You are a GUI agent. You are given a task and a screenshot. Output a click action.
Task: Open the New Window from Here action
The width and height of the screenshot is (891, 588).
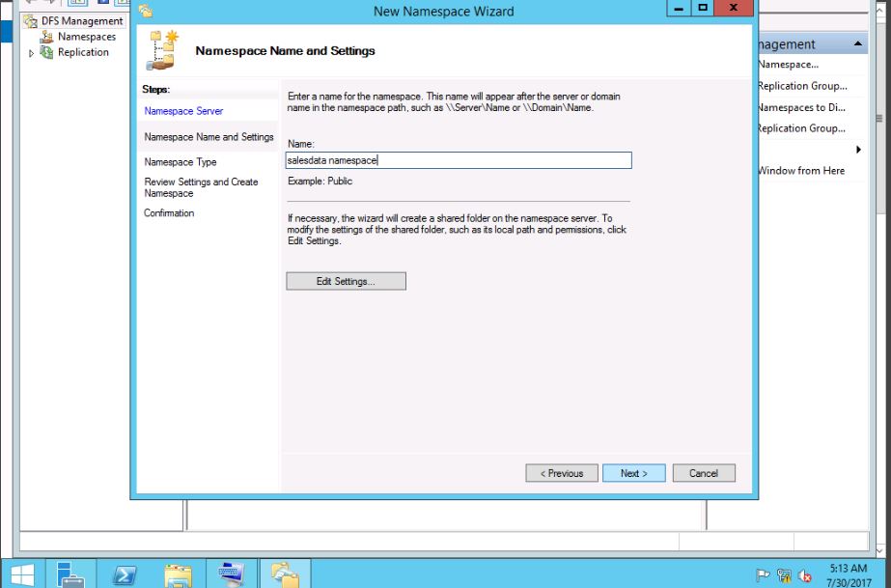pos(801,171)
